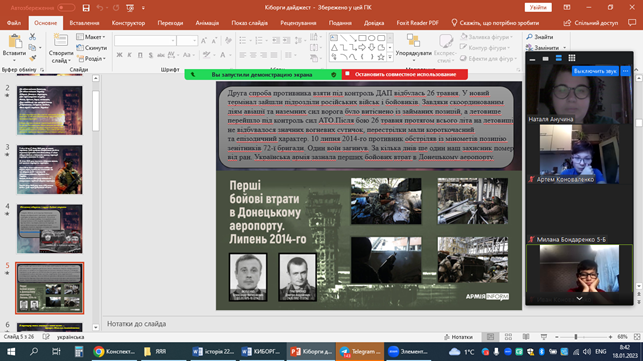Switch to slide sorter view icon
The width and height of the screenshot is (643, 361).
tap(508, 337)
